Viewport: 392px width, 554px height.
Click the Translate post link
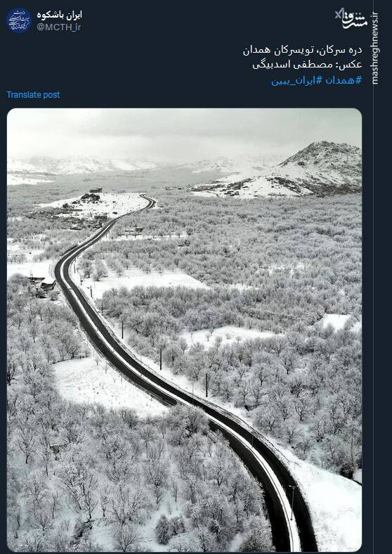[33, 95]
